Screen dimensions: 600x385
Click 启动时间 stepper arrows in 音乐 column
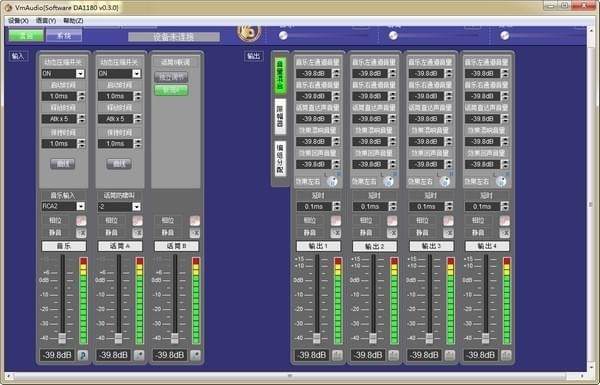[81, 96]
